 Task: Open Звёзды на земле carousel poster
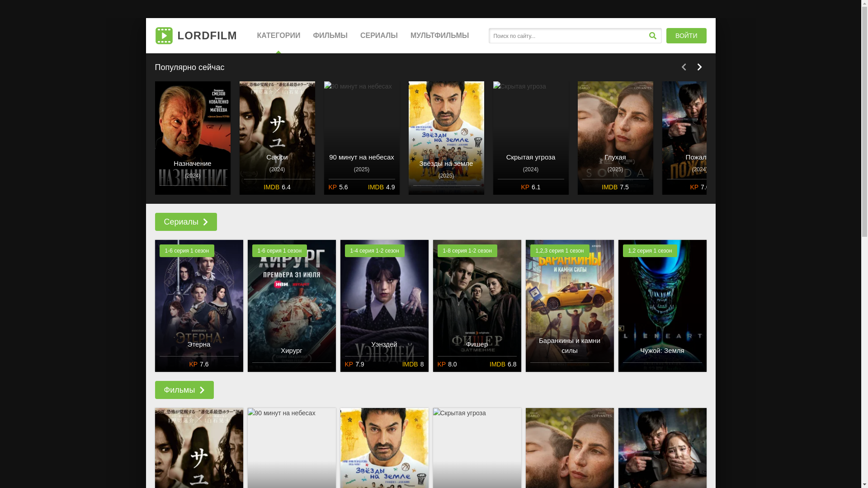click(446, 138)
